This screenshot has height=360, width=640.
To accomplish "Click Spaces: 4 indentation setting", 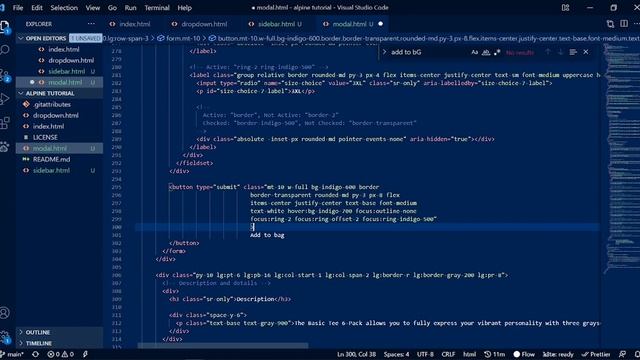I will [396, 354].
